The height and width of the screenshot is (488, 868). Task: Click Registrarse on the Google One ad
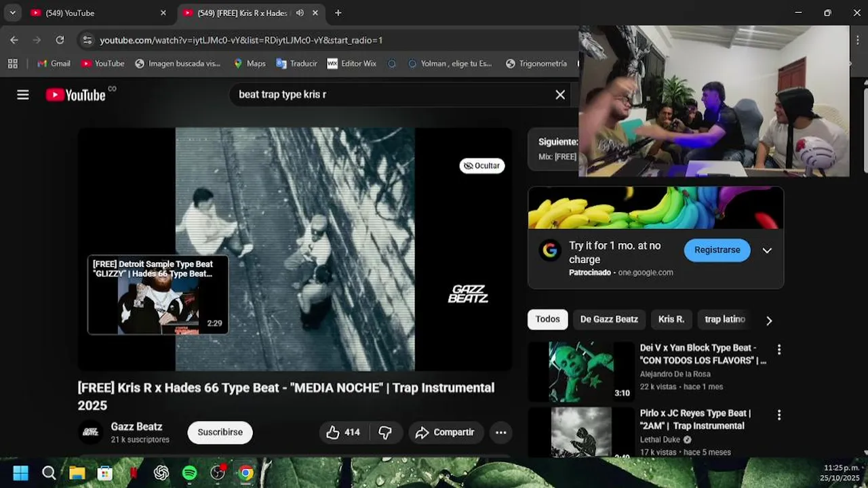pos(717,250)
